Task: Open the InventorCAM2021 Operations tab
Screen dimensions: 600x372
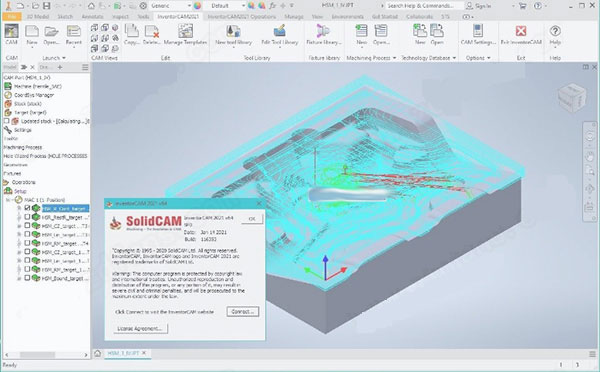Action: point(242,16)
